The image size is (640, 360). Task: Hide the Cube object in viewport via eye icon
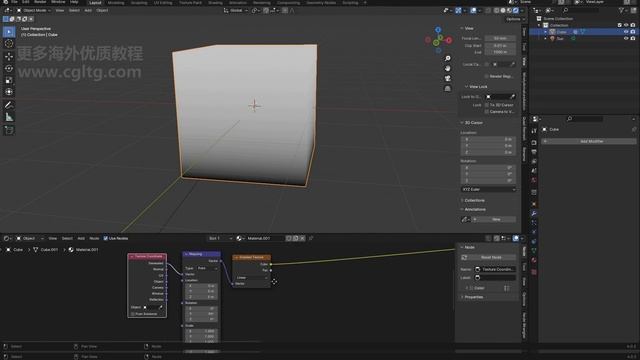tap(626, 32)
